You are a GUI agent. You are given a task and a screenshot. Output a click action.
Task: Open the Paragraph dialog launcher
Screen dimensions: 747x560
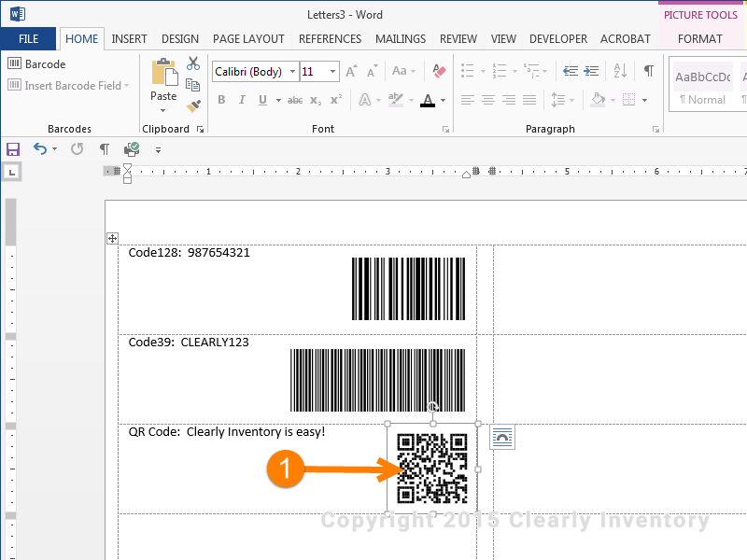pos(656,129)
